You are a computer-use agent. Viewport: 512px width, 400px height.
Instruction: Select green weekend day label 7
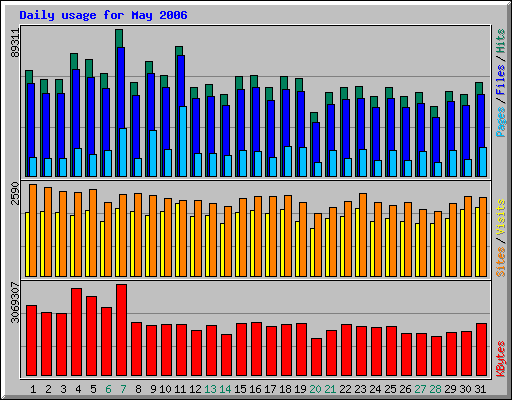(x=123, y=389)
